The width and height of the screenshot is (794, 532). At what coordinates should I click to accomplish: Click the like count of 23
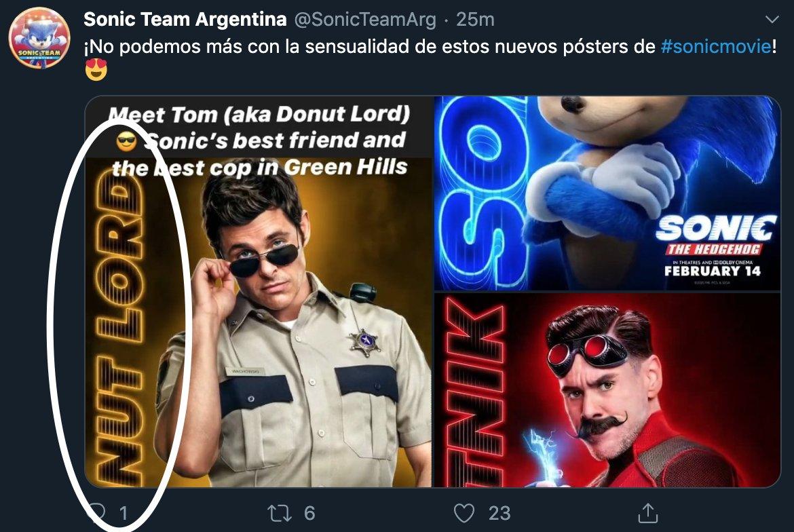499,513
